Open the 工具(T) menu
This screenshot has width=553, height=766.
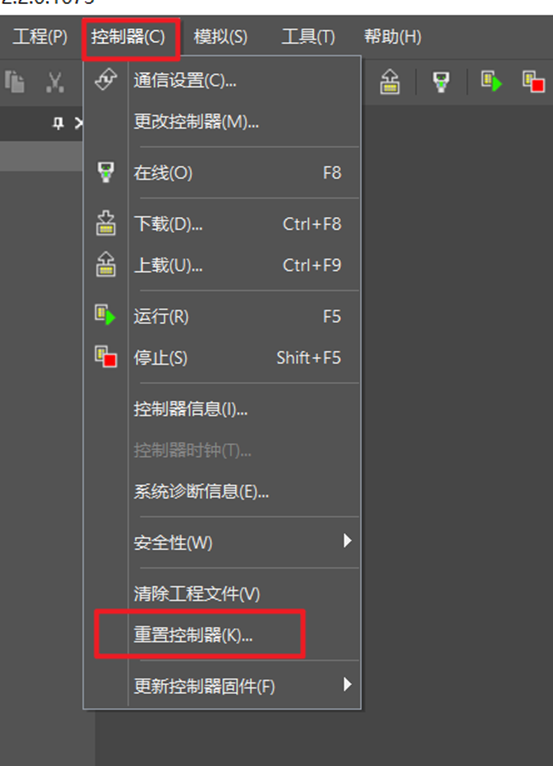(x=308, y=37)
